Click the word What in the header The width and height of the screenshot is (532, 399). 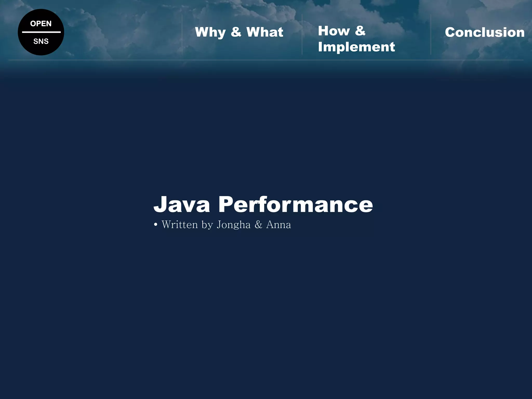point(265,32)
